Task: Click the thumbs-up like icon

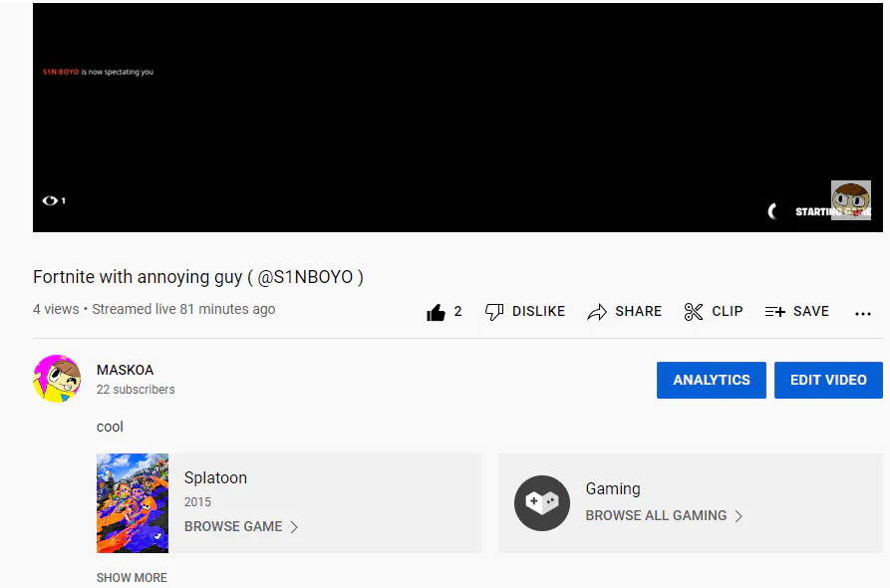Action: point(436,312)
